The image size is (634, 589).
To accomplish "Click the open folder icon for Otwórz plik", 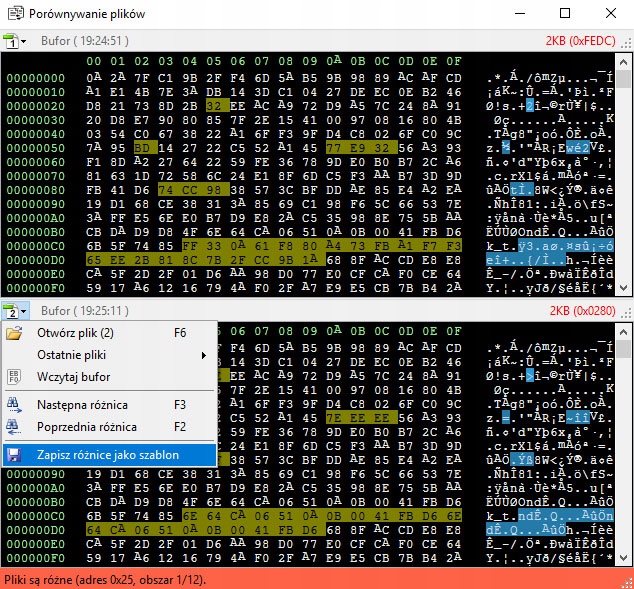I will pos(15,333).
